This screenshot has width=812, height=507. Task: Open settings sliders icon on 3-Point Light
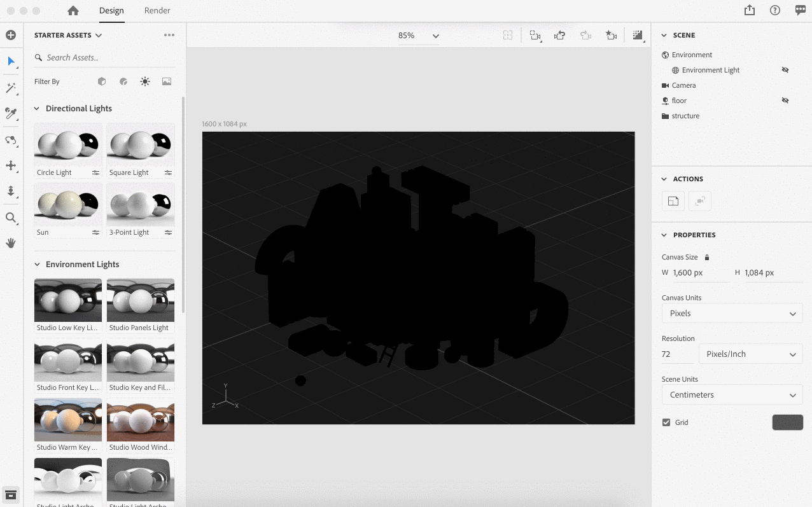pyautogui.click(x=168, y=232)
